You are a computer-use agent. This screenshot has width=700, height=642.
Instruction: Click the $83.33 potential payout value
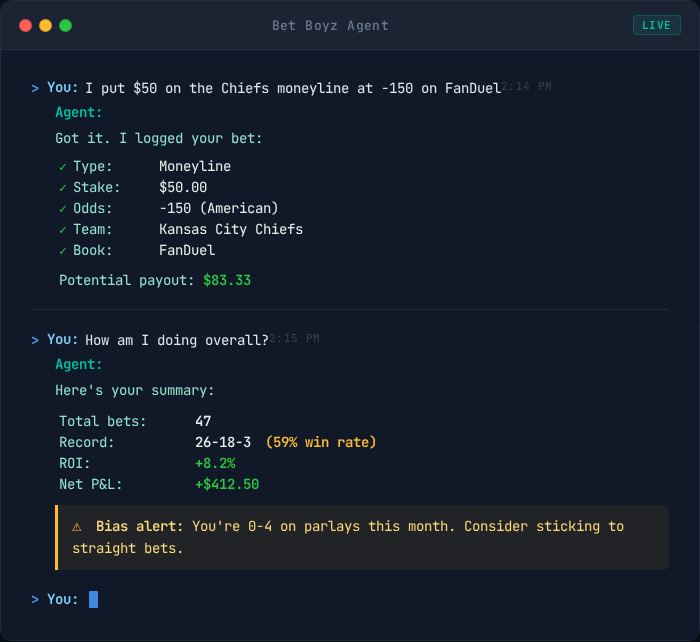coord(227,280)
